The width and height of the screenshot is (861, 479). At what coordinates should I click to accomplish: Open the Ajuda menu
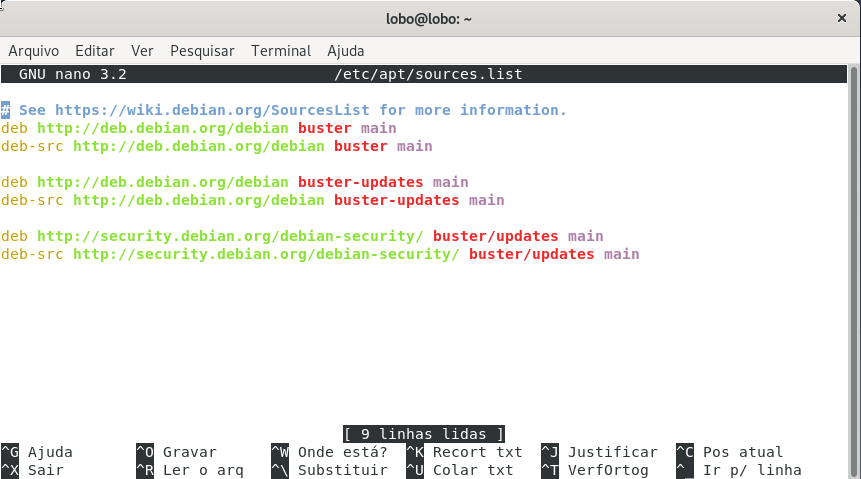tap(345, 51)
